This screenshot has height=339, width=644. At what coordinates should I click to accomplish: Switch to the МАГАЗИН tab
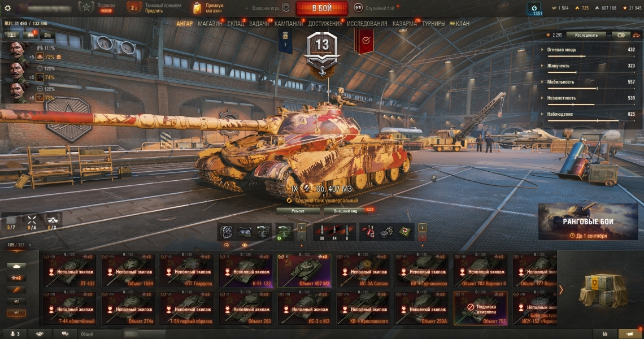[210, 24]
